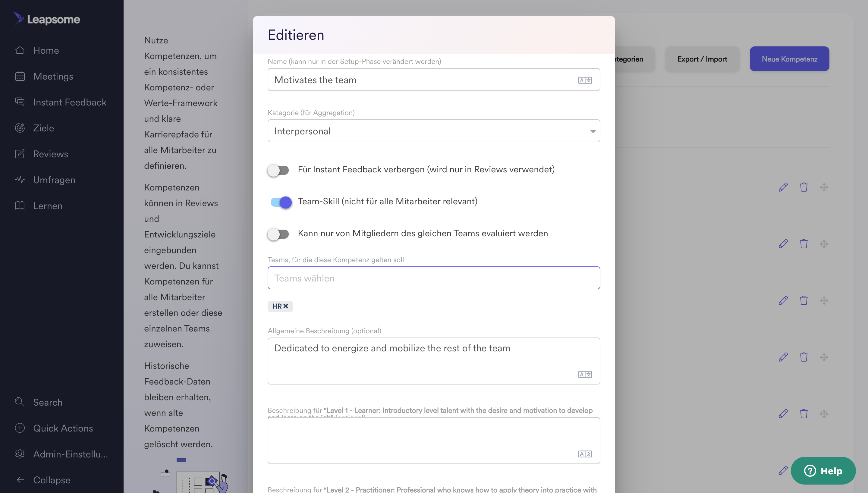The height and width of the screenshot is (493, 868).
Task: Click translate icon in Level 1 description field
Action: [x=585, y=454]
